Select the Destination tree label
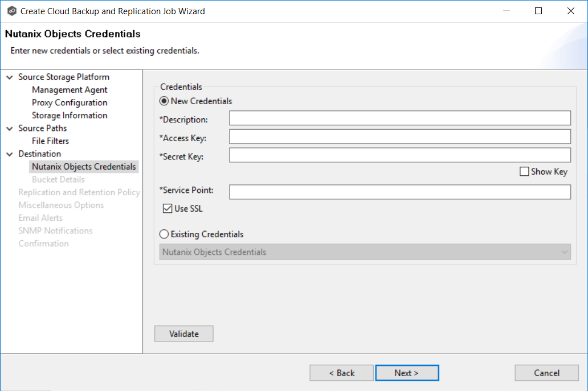Viewport: 588px width, 391px height. (39, 154)
